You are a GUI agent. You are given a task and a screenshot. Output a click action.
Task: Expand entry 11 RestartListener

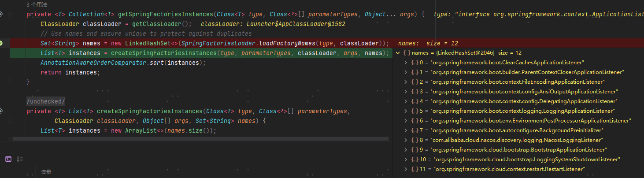pos(406,169)
